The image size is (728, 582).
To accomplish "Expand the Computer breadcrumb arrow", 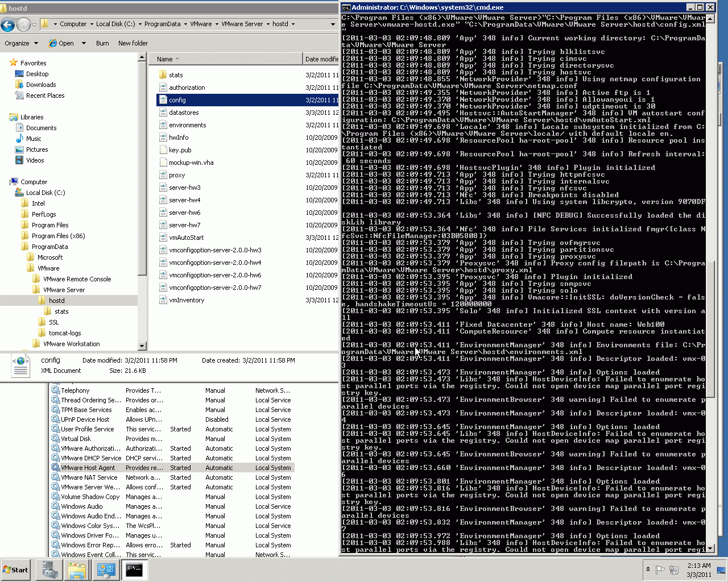I will 92,24.
